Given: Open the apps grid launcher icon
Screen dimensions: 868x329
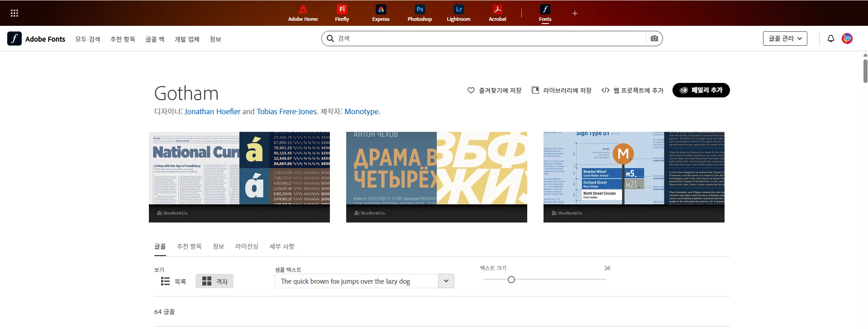Looking at the screenshot, I should tap(14, 13).
